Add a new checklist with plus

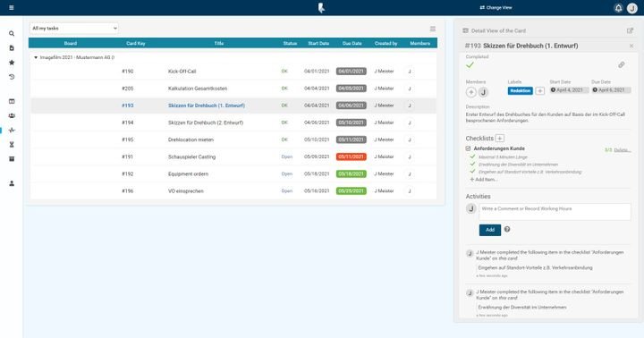click(500, 139)
